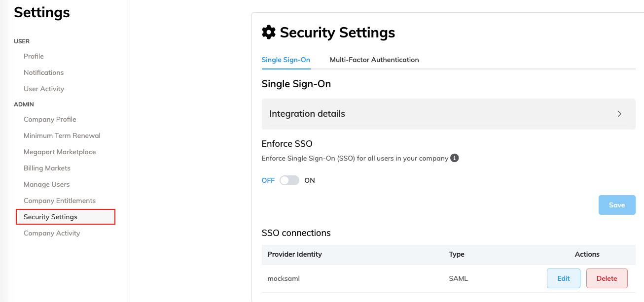
Task: Set the Enforce SSO switch to OFF
Action: click(289, 180)
